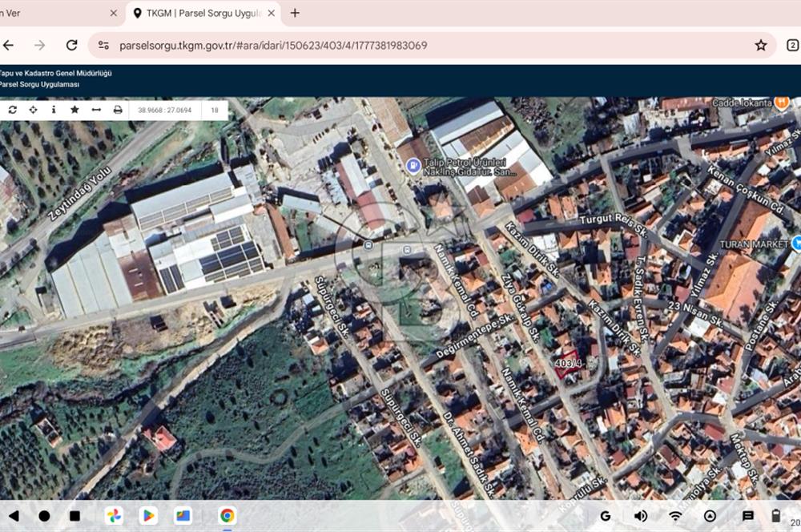Click the Talip Petrol fuel station marker
Image resolution: width=801 pixels, height=532 pixels.
413,167
